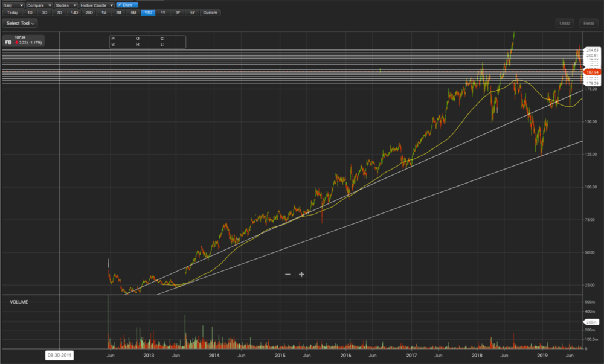Click the zoom out minus icon
This screenshot has height=364, width=604.
[288, 275]
